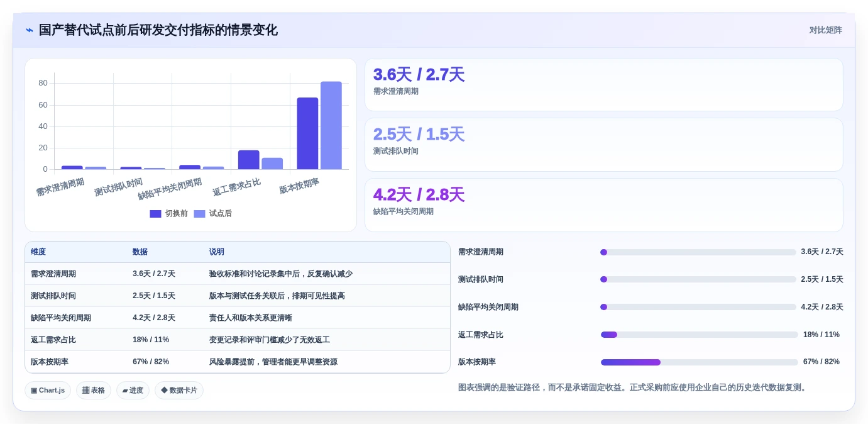Click the 3.6天 / 2.7天 table cell

tap(154, 274)
